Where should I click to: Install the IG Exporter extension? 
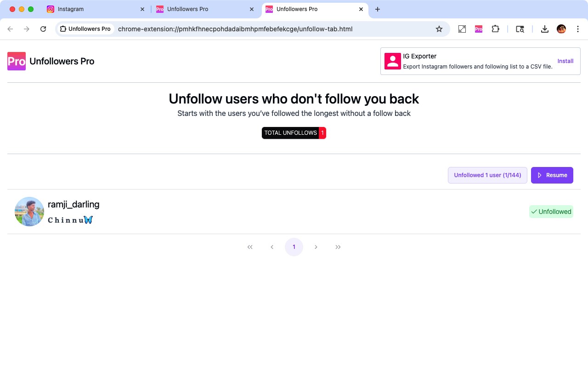pos(565,61)
